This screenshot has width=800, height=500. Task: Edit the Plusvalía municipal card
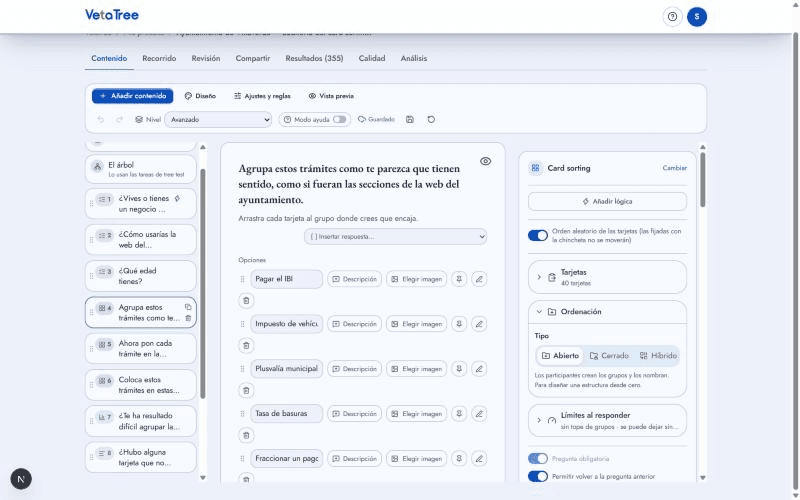pos(479,369)
